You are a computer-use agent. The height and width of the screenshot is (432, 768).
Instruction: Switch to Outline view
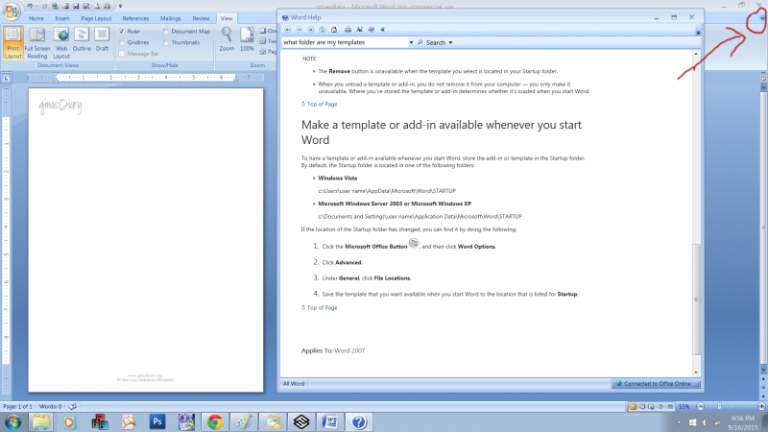(82, 40)
